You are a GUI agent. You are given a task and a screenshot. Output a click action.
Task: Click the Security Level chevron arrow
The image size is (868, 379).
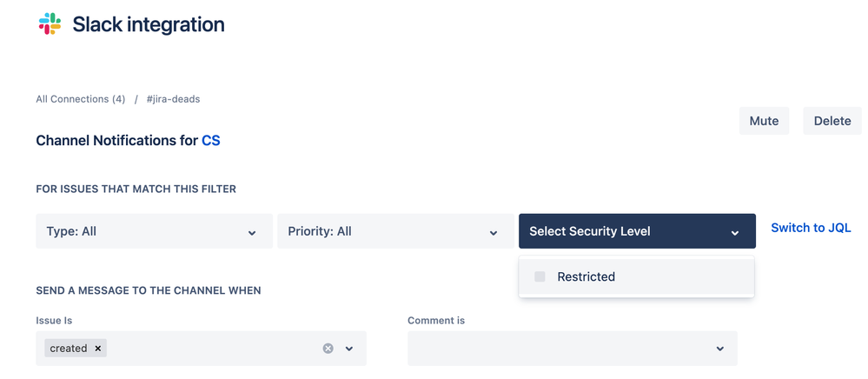[734, 233]
